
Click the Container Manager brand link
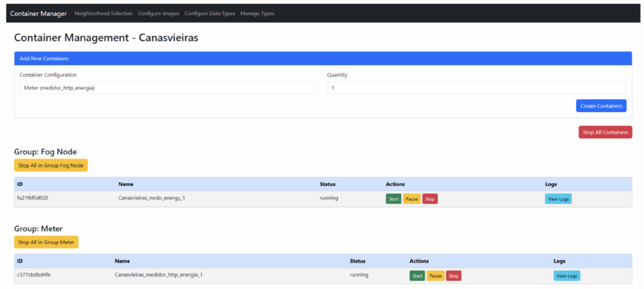[x=38, y=13]
